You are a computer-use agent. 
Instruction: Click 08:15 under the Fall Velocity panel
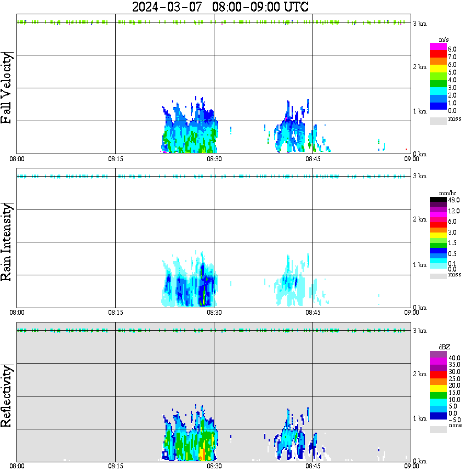(x=115, y=159)
